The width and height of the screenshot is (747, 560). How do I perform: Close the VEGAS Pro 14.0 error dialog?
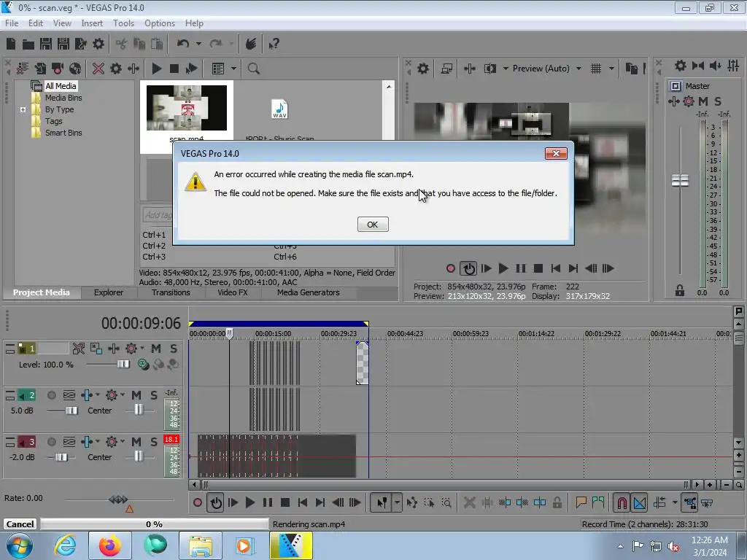[555, 153]
